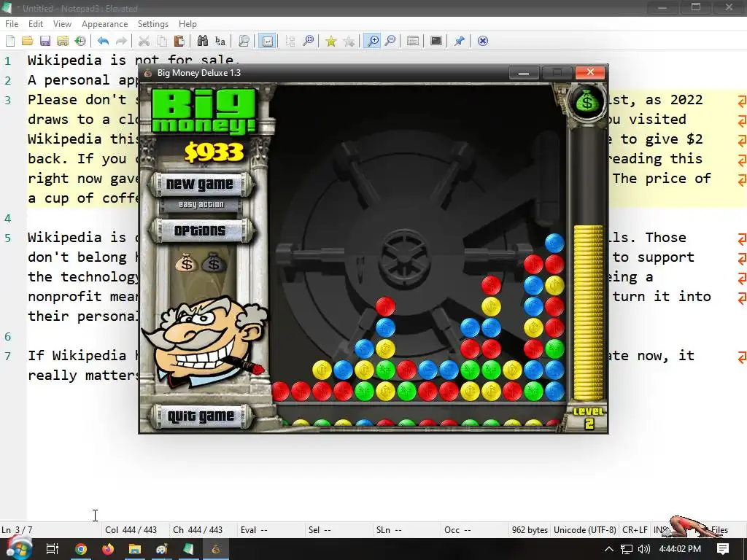
Task: Click the red coin in the grid's bottom-left corner
Action: [x=281, y=392]
